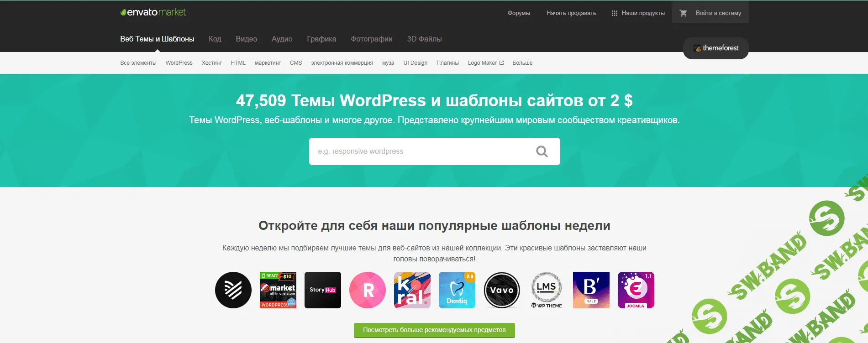Image resolution: width=868 pixels, height=343 pixels.
Task: Open the Наши продукты grid menu
Action: click(638, 13)
